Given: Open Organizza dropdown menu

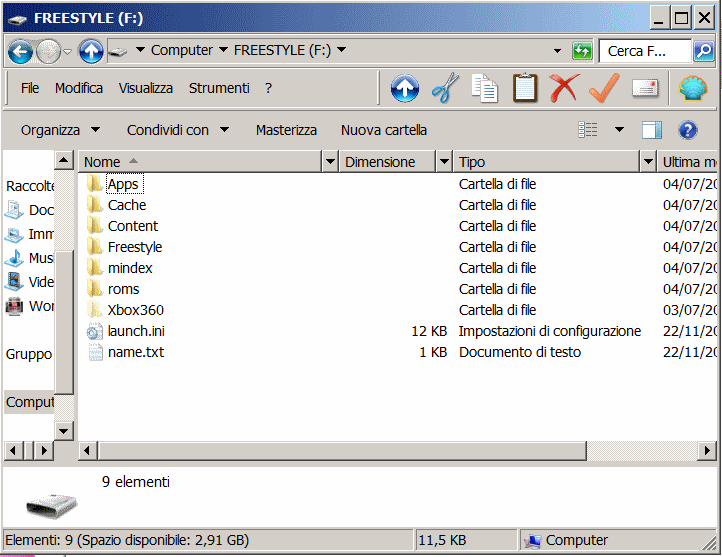Looking at the screenshot, I should pos(60,130).
